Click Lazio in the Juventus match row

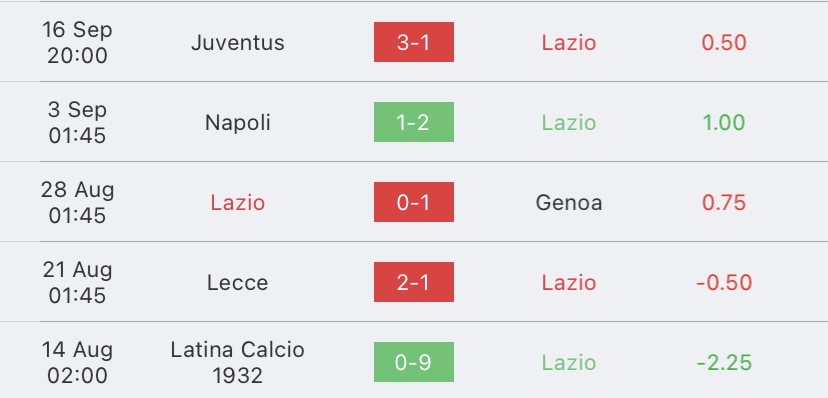tap(569, 42)
